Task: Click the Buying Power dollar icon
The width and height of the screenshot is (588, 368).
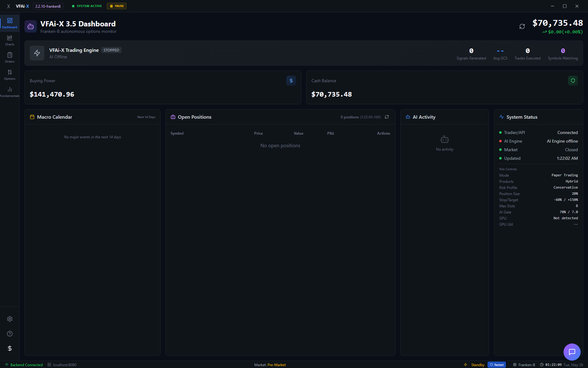Action: [291, 81]
